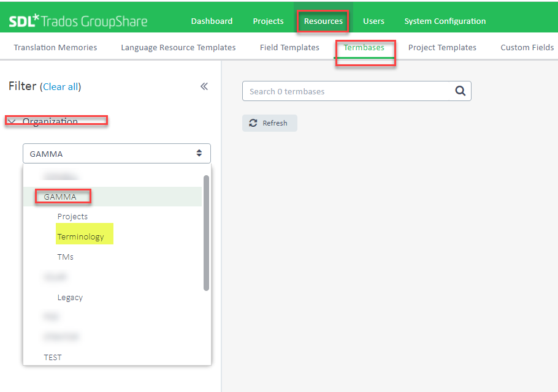
Task: Switch to Language Resource Templates tab
Action: coord(178,48)
